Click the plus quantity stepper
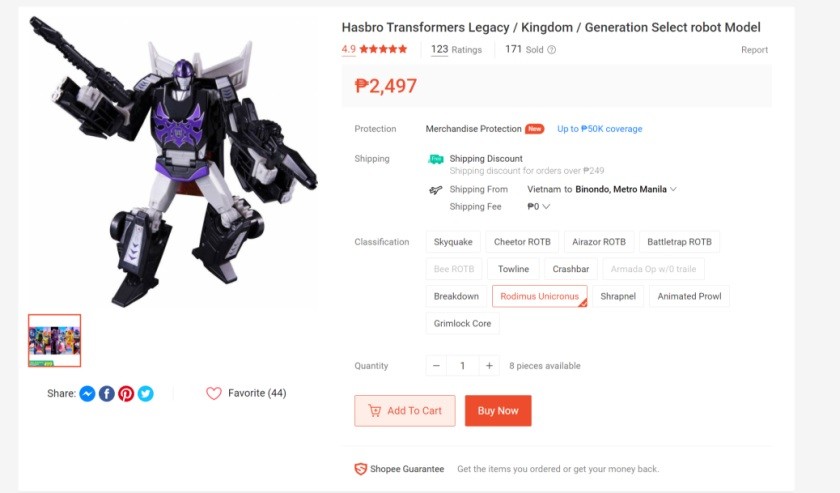The width and height of the screenshot is (840, 493). [x=489, y=366]
